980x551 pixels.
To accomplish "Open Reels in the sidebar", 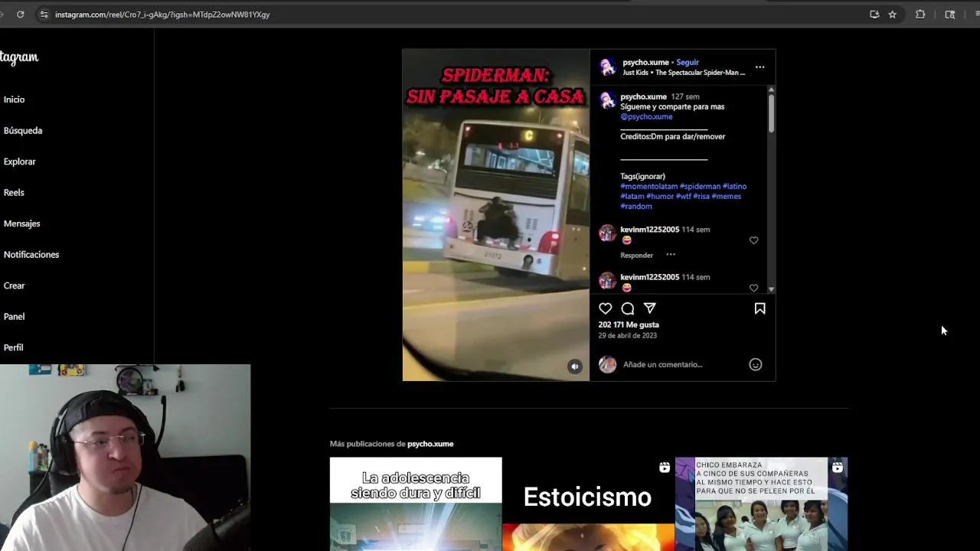I will (14, 193).
